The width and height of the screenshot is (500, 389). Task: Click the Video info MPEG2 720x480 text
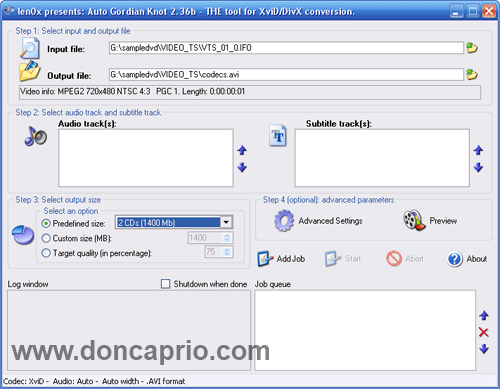tap(132, 91)
